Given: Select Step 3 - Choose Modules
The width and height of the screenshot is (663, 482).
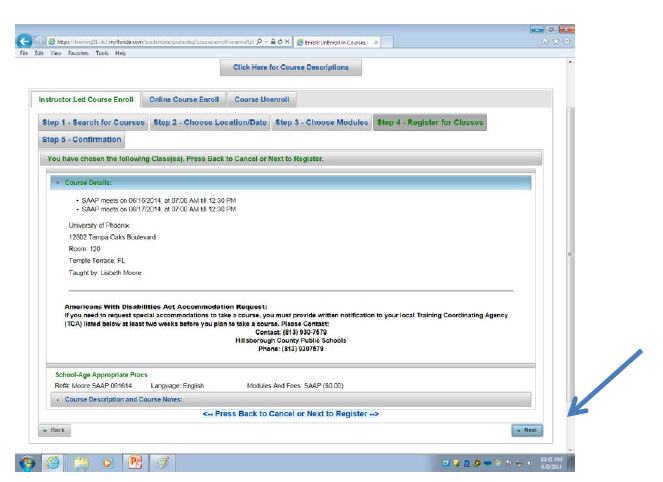Looking at the screenshot, I should click(321, 123).
